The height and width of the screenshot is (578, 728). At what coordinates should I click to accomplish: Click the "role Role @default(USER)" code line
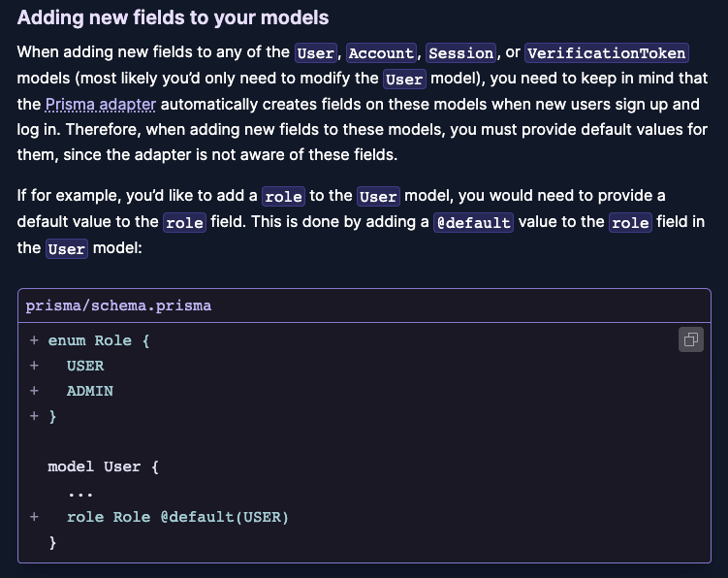point(177,517)
